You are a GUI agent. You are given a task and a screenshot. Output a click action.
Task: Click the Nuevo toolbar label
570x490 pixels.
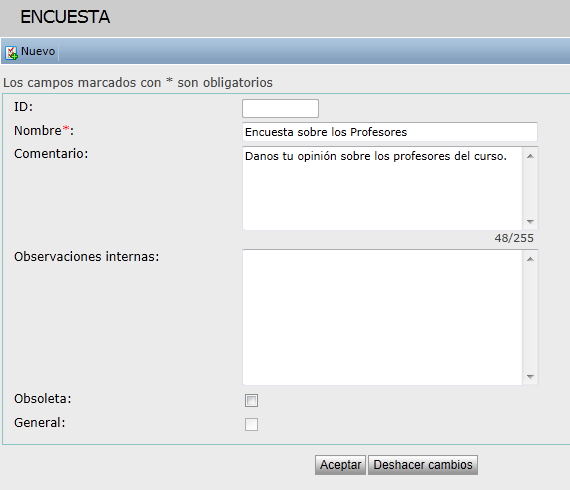click(38, 51)
